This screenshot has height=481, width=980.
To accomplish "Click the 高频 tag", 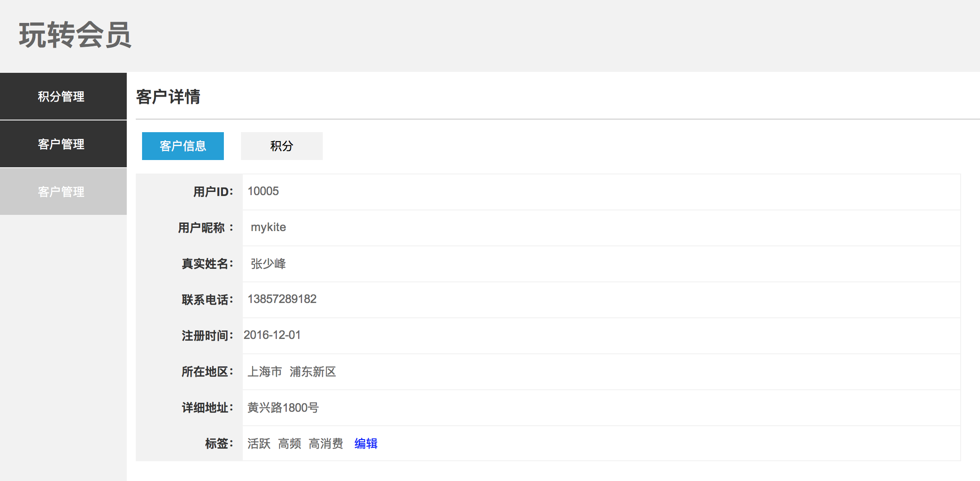I will tap(290, 444).
